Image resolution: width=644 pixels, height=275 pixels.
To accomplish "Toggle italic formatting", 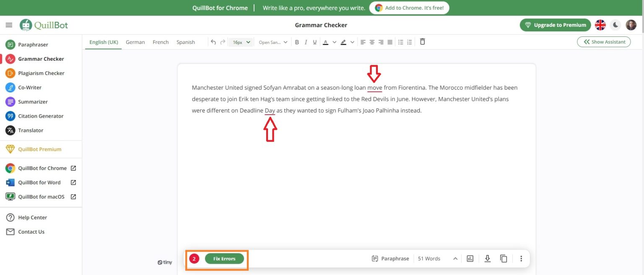I will tap(306, 42).
